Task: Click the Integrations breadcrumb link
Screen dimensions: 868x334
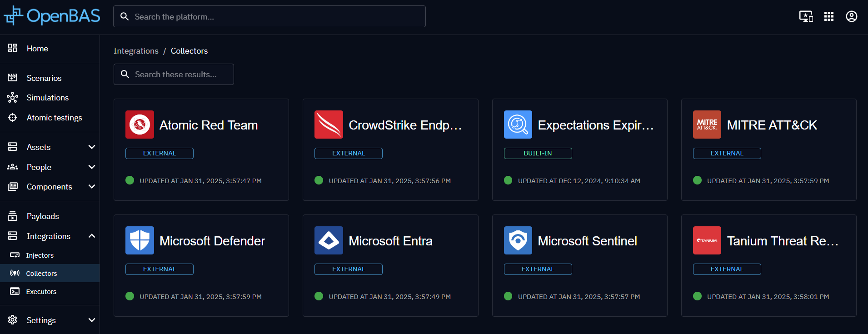Action: 136,51
